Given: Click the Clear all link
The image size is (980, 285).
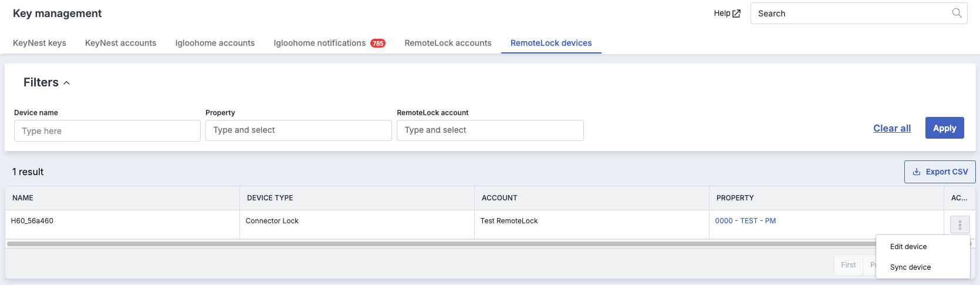Looking at the screenshot, I should (892, 128).
